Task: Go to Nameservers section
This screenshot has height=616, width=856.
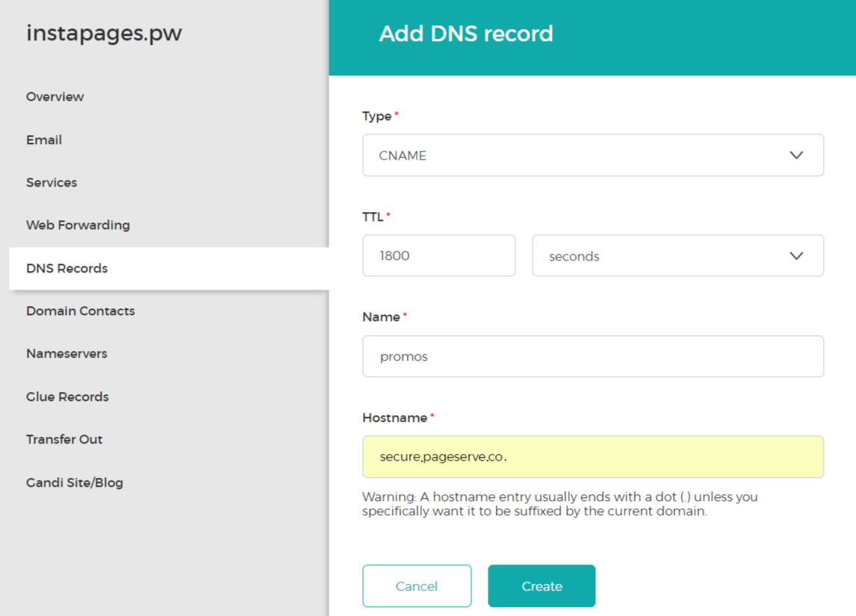Action: click(66, 354)
